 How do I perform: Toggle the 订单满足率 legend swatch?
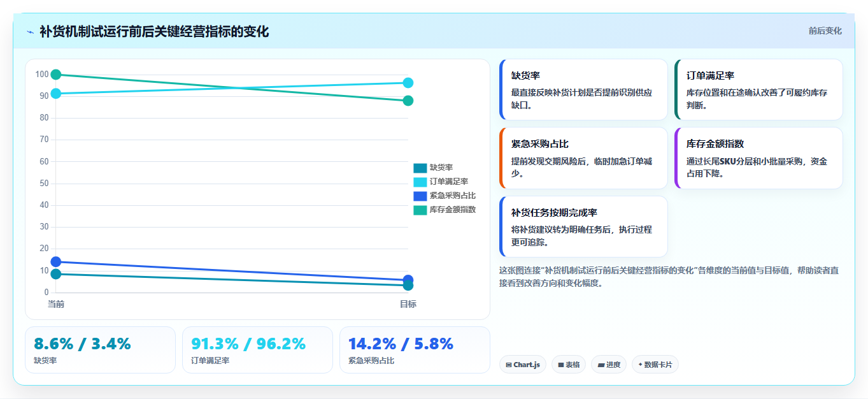[420, 182]
